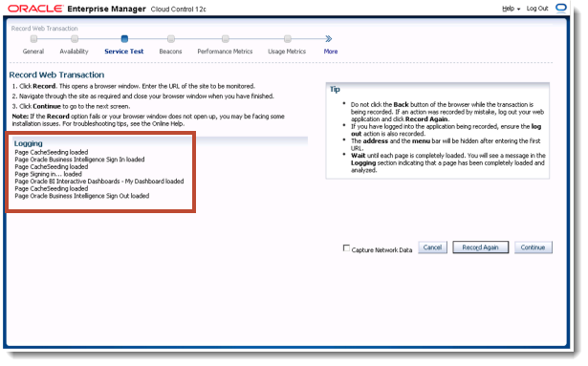This screenshot has height=366, width=588.
Task: Go to the Performance Metrics step label
Action: (x=225, y=52)
